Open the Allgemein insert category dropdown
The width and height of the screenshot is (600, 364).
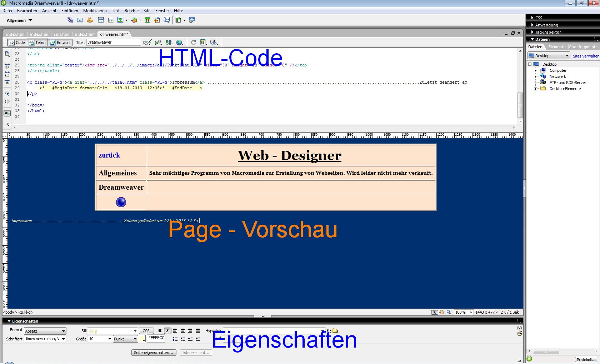coord(19,20)
